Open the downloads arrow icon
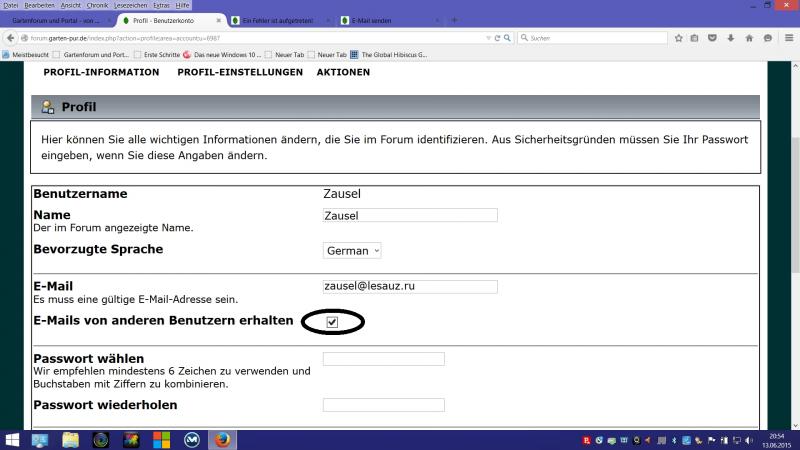Screen dimensions: 800x450 click(729, 38)
